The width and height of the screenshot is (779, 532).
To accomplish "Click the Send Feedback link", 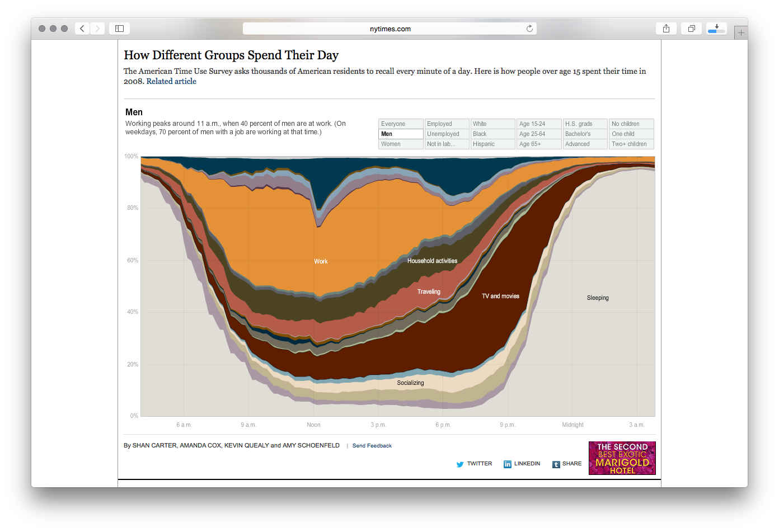I will [372, 445].
